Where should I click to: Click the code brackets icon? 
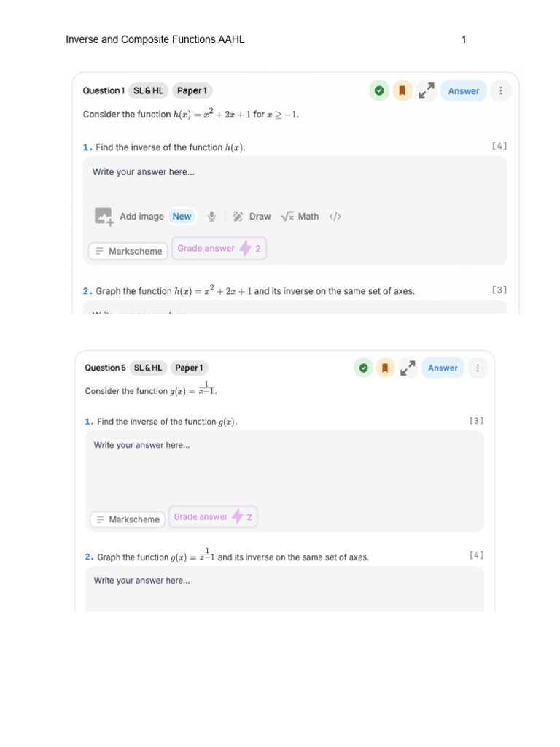pos(335,217)
